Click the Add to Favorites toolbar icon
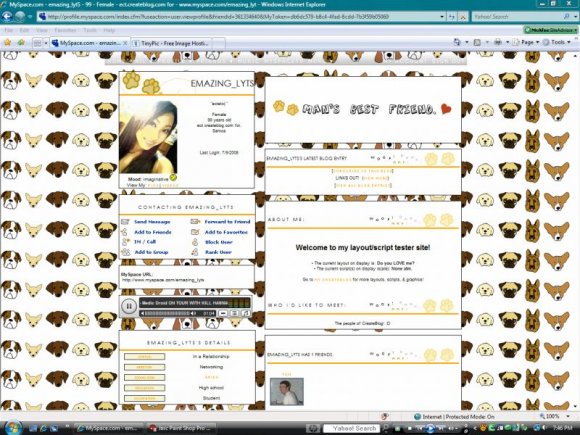This screenshot has height=435, width=580. coord(21,43)
